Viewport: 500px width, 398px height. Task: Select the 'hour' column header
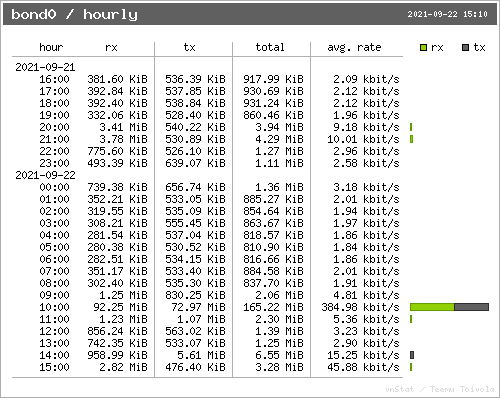[x=51, y=47]
